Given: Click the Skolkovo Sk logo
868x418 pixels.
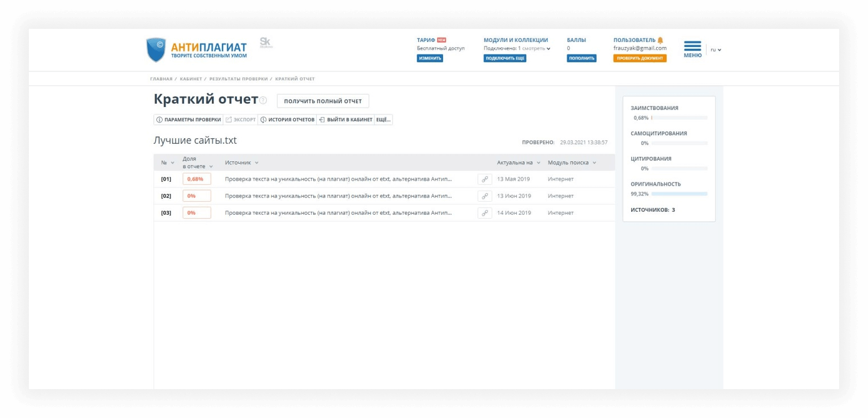Looking at the screenshot, I should pyautogui.click(x=266, y=43).
